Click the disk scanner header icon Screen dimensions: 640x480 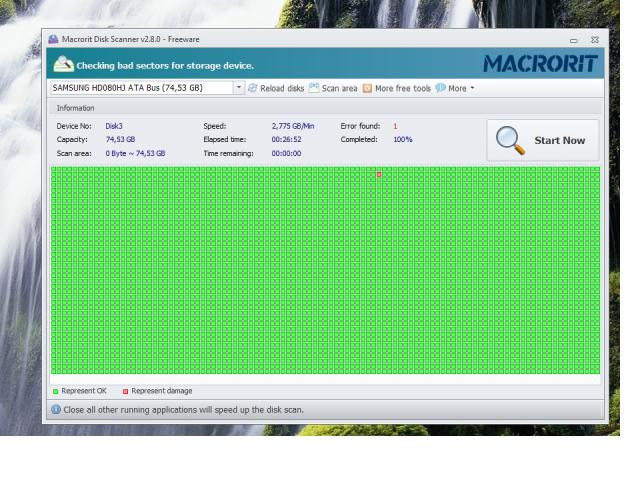tap(63, 65)
